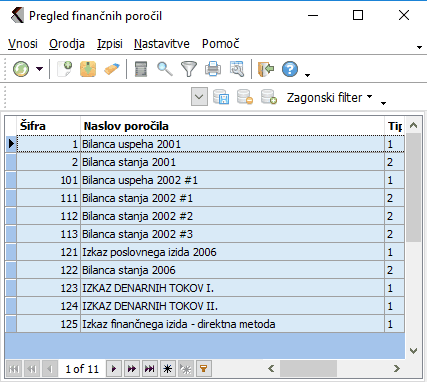Open the Nastavitve menu
Image resolution: width=427 pixels, height=382 pixels.
coord(162,44)
